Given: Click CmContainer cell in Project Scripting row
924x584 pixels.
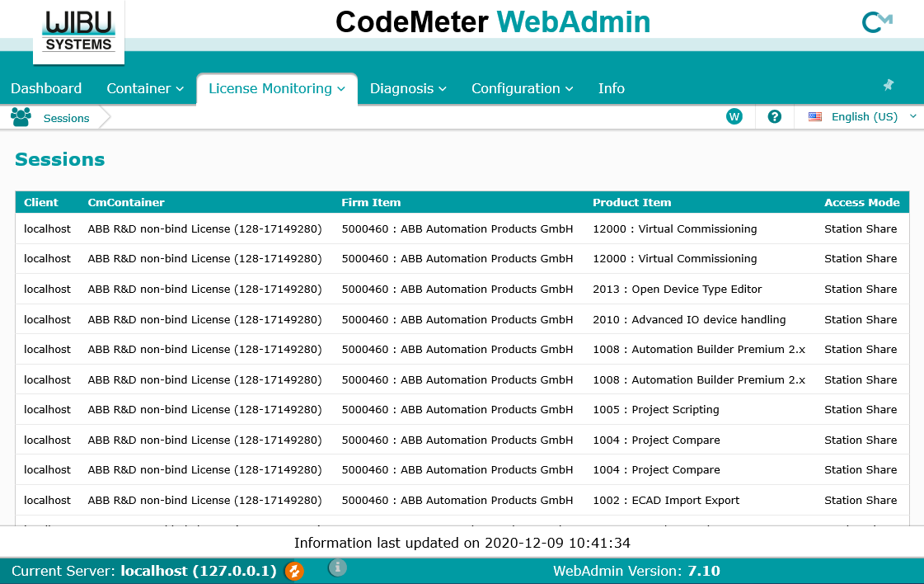Looking at the screenshot, I should pos(204,409).
